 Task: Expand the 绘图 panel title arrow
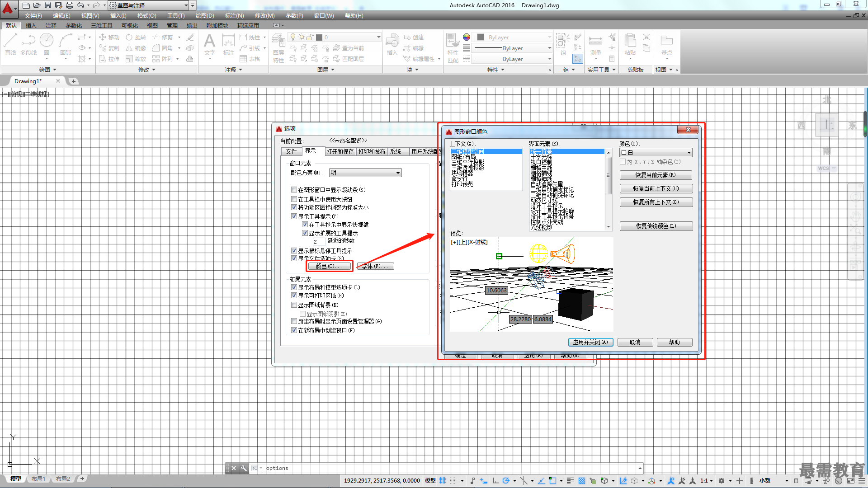pyautogui.click(x=55, y=70)
